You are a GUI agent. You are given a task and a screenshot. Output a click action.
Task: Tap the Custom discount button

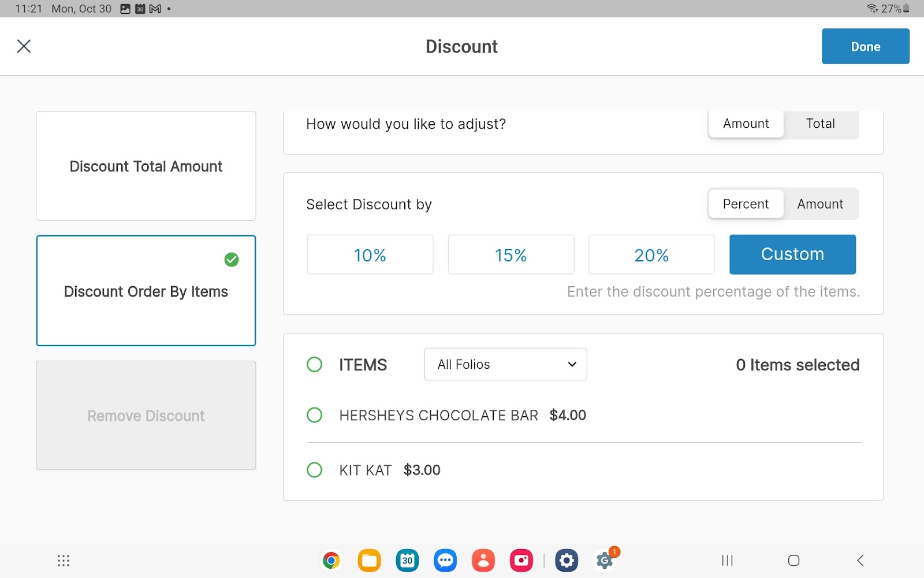click(792, 254)
